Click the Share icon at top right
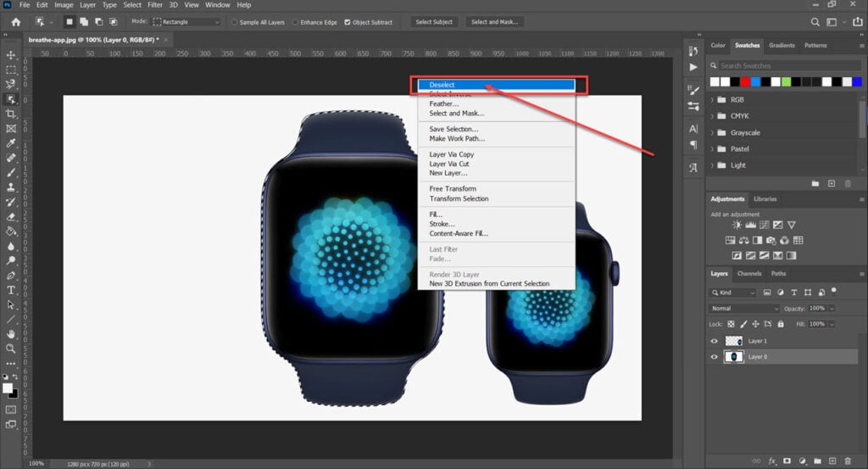868x469 pixels. [858, 22]
